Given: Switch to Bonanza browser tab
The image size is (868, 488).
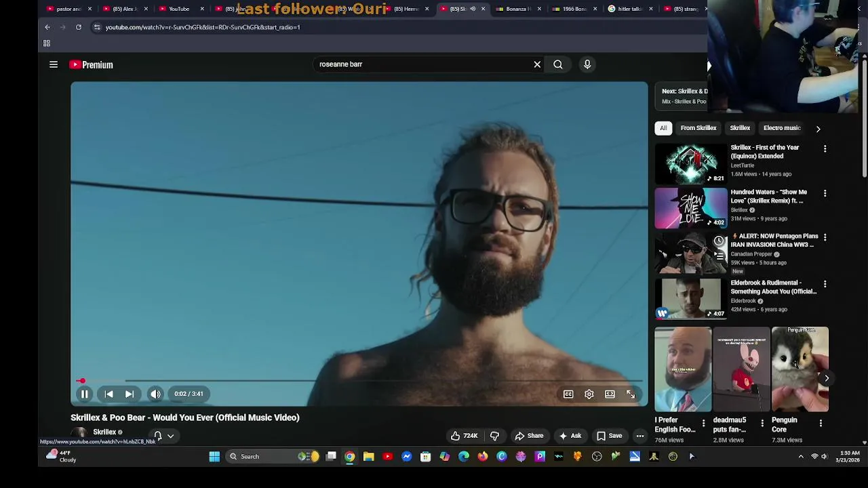Looking at the screenshot, I should click(517, 9).
